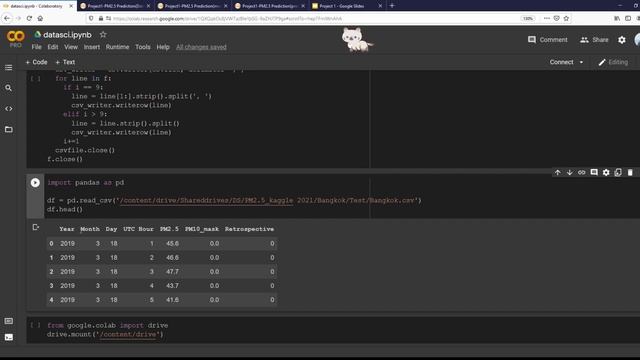Screen dimensions: 640x360
Task: Click All changes saved link
Action: 201,47
